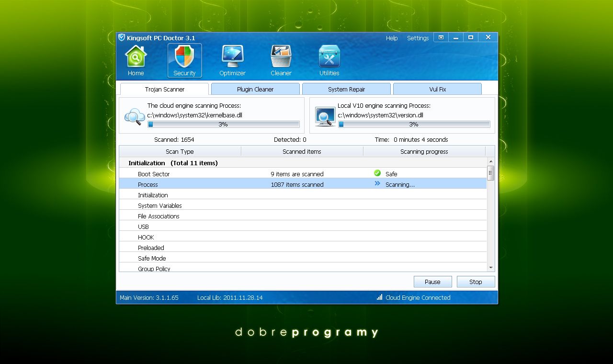Click the Local V10 engine progress bar
The image size is (613, 364).
414,124
